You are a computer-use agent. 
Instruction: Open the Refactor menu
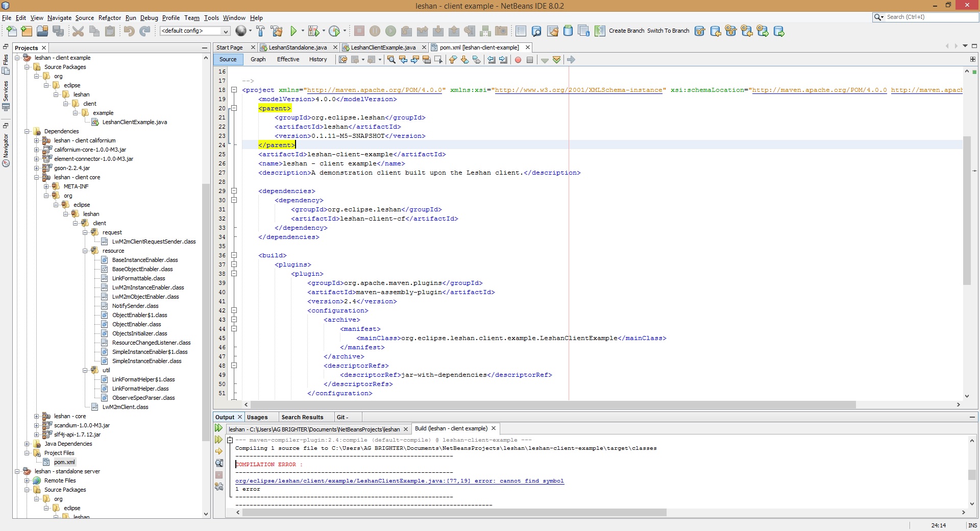pyautogui.click(x=110, y=17)
